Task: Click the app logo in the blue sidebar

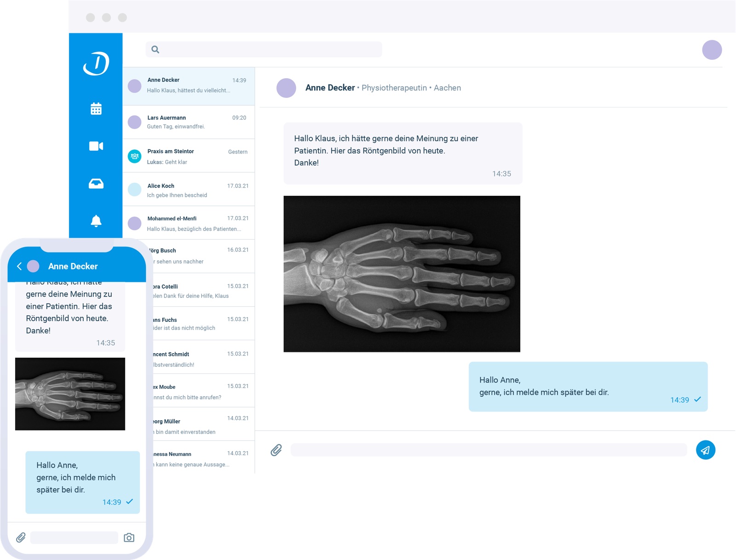Action: (96, 63)
